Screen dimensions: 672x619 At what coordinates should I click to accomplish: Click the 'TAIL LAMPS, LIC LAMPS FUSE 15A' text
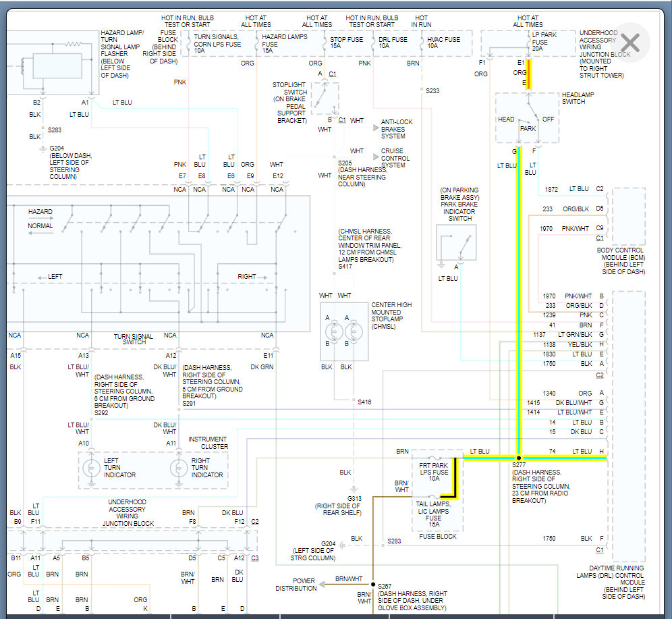point(433,514)
